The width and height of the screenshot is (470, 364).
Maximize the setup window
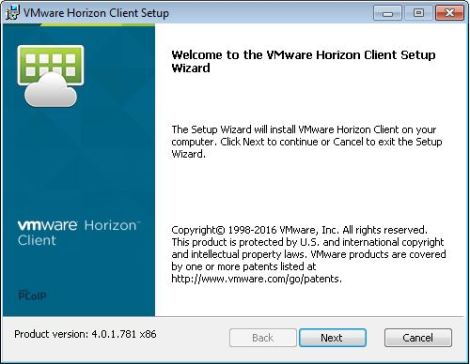[x=419, y=13]
